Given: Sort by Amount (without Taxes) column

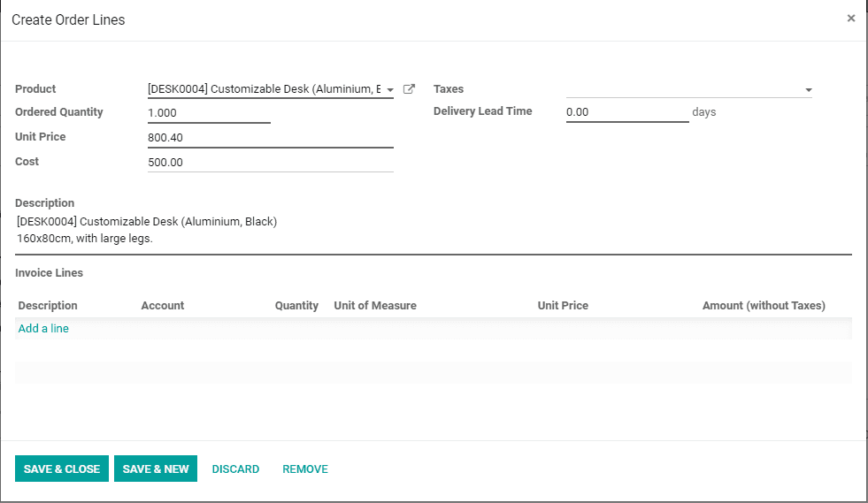Looking at the screenshot, I should (x=764, y=306).
